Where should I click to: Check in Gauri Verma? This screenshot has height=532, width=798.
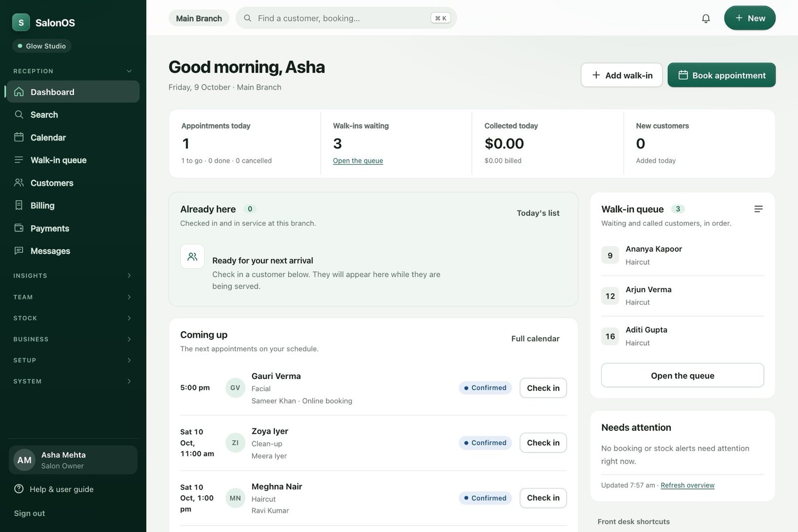(543, 388)
